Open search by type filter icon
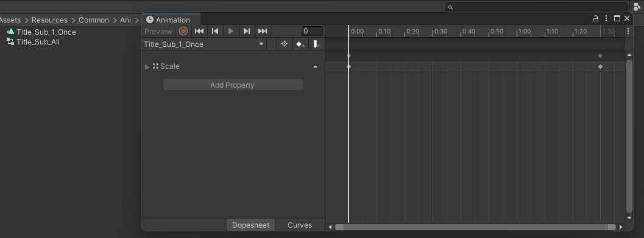Viewport: 644px width, 238px height. click(x=637, y=7)
